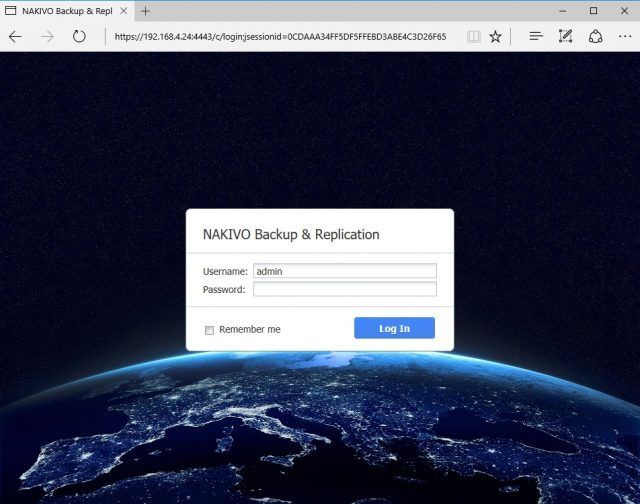The height and width of the screenshot is (504, 640).
Task: Click the Password: label
Action: [224, 289]
